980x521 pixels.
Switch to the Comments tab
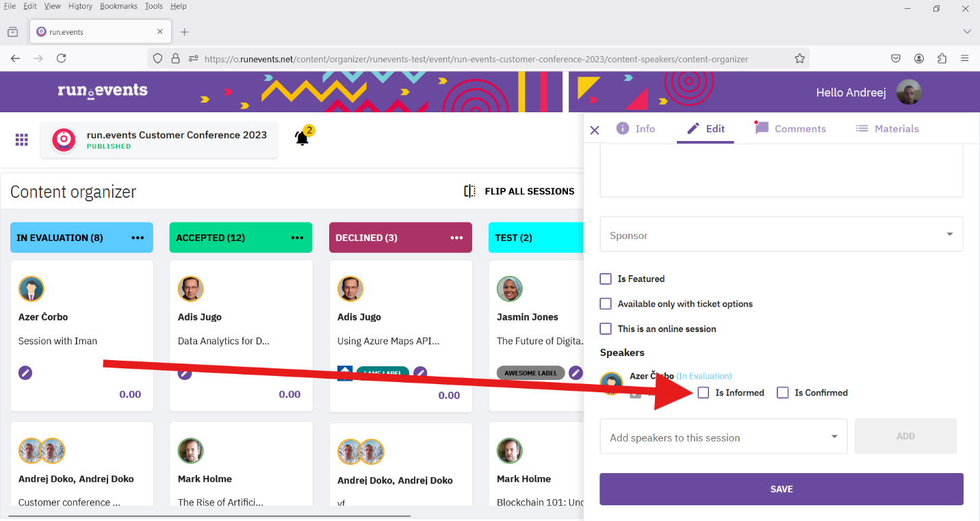(790, 129)
